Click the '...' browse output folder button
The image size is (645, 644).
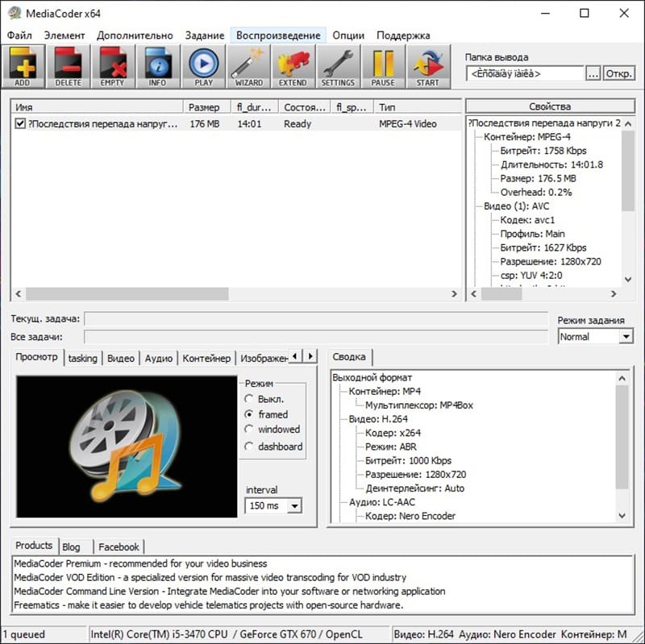pyautogui.click(x=593, y=73)
